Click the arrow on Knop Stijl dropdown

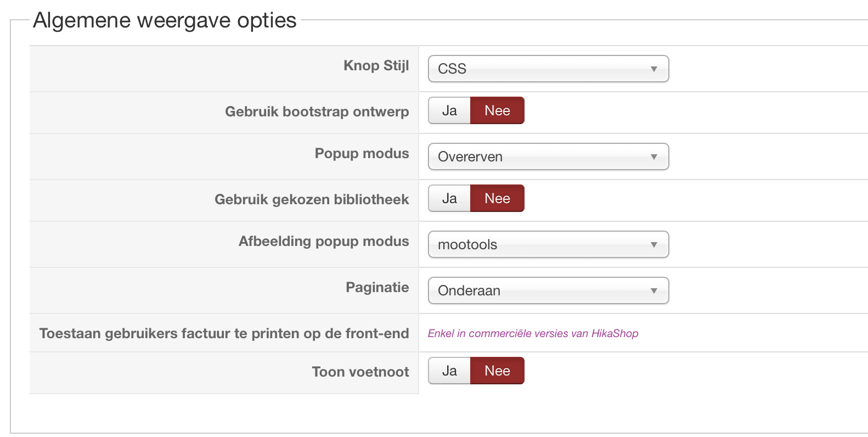(653, 69)
